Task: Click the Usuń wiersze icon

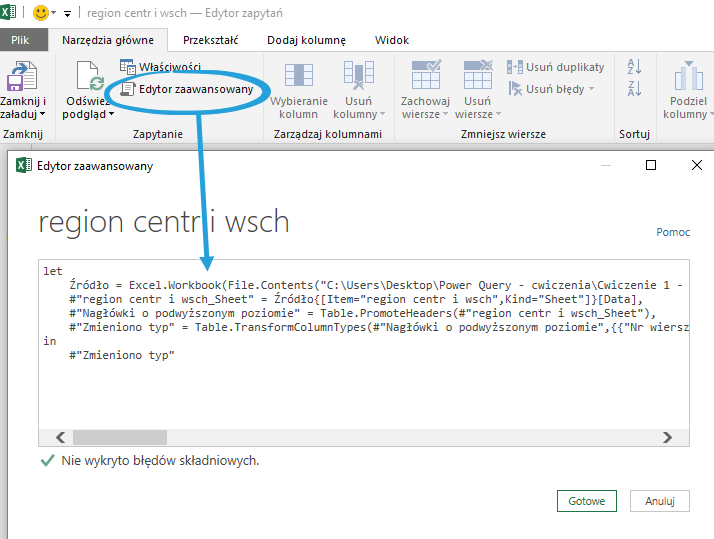Action: click(x=477, y=76)
